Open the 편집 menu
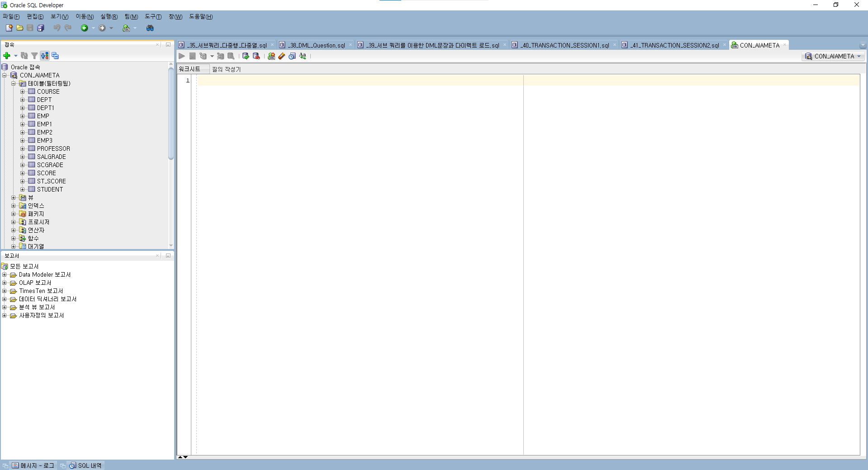This screenshot has height=470, width=868. [35, 17]
